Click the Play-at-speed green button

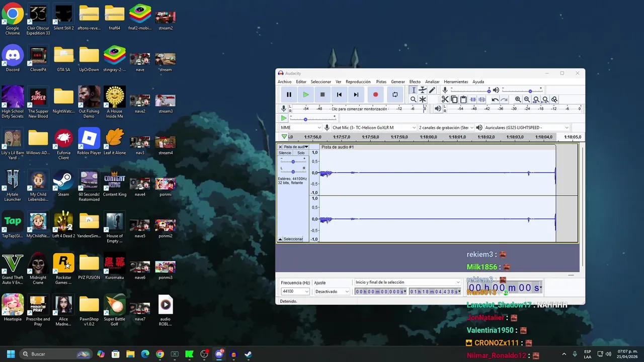284,118
